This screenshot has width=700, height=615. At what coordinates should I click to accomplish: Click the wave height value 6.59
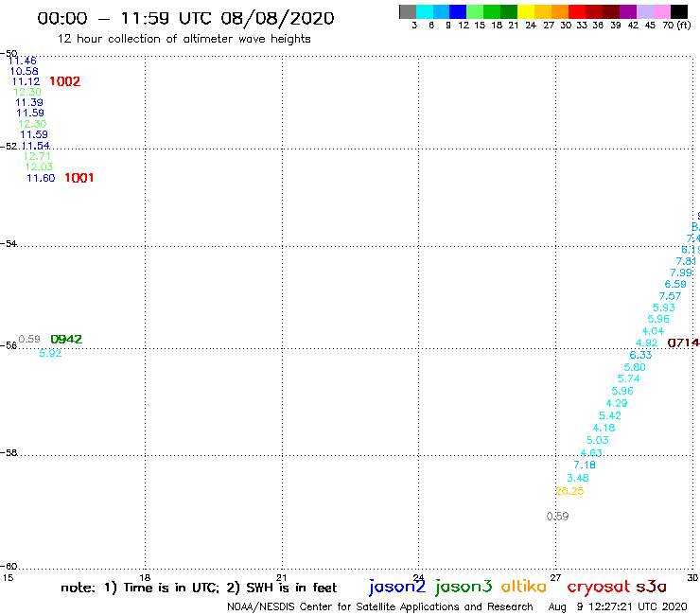pyautogui.click(x=675, y=284)
